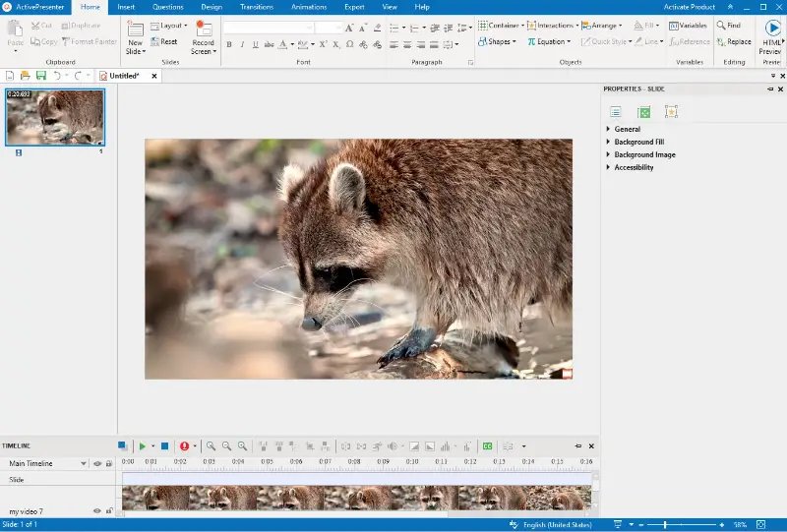Open the Questions ribbon tab
The image size is (787, 532).
point(167,7)
